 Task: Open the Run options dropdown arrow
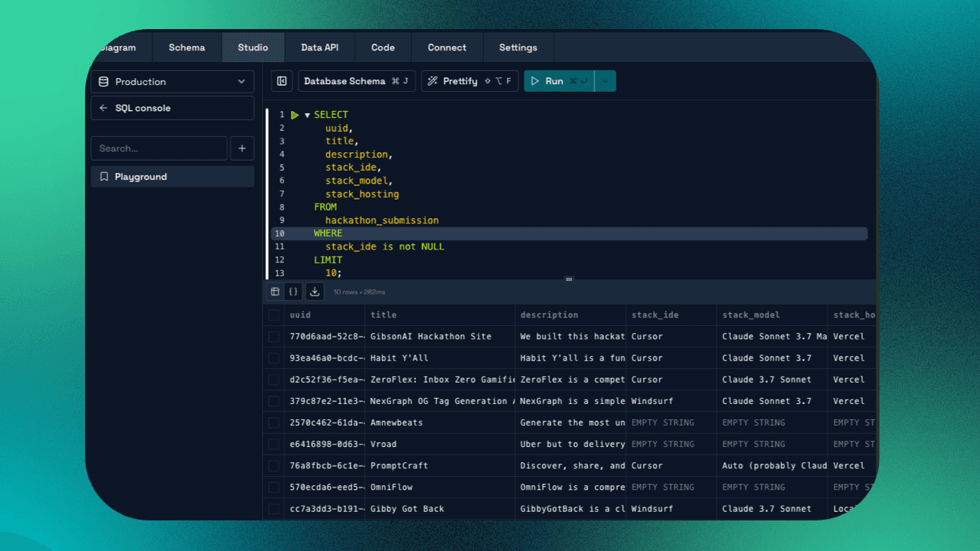pyautogui.click(x=605, y=81)
